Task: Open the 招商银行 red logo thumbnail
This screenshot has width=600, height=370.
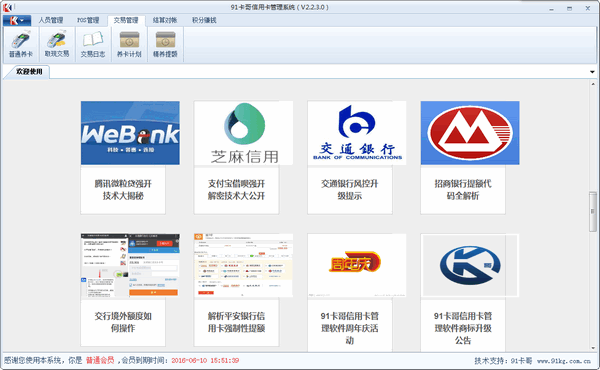Action: coord(470,133)
